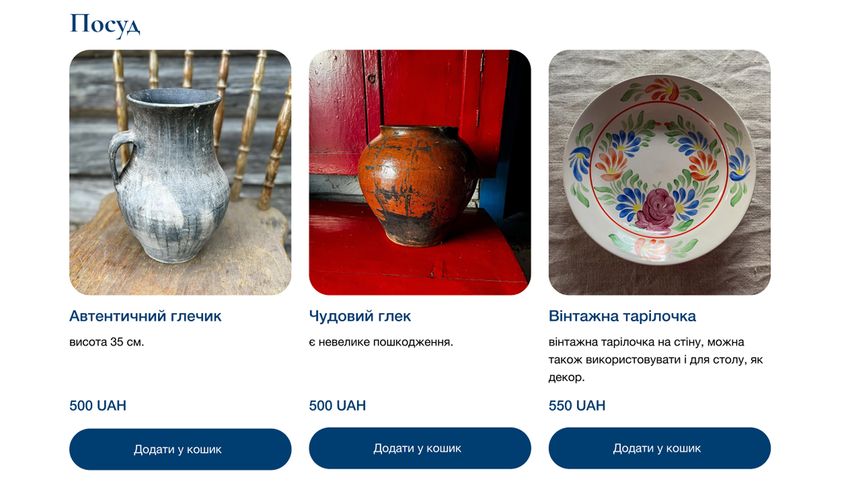Select the 550 UAH price
842x504 pixels.
pos(577,405)
